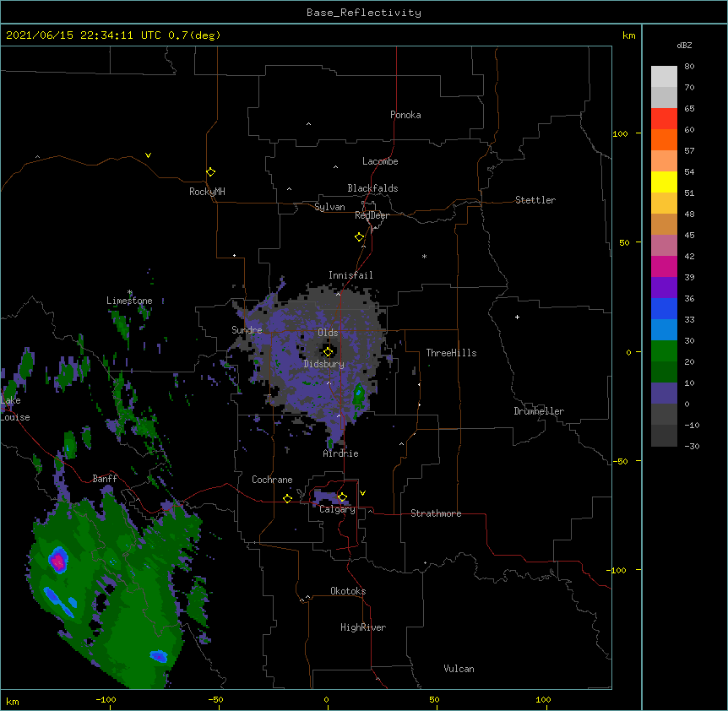Screen dimensions: 728x711
Task: Select the radar site diamond between Olds and Didsbury
Action: (328, 352)
